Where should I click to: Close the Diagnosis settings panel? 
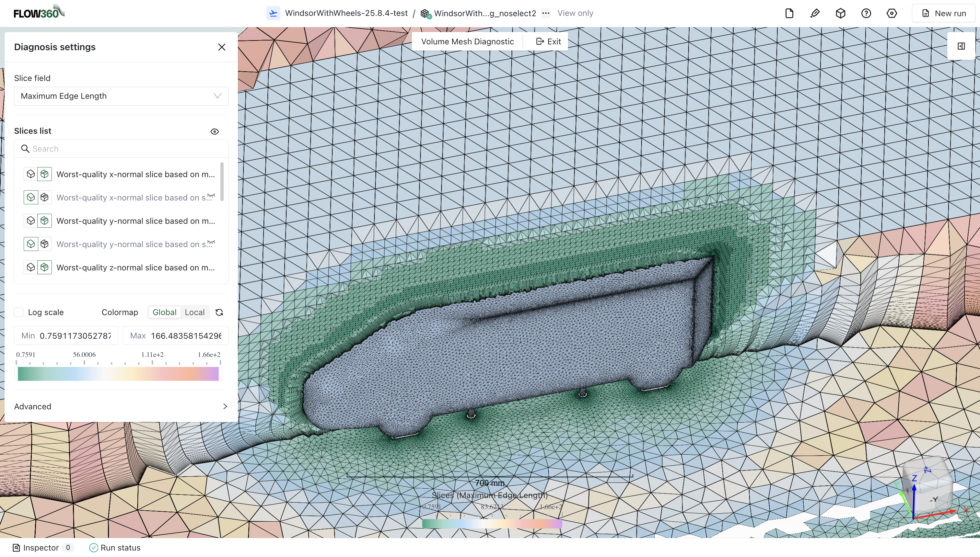tap(222, 47)
